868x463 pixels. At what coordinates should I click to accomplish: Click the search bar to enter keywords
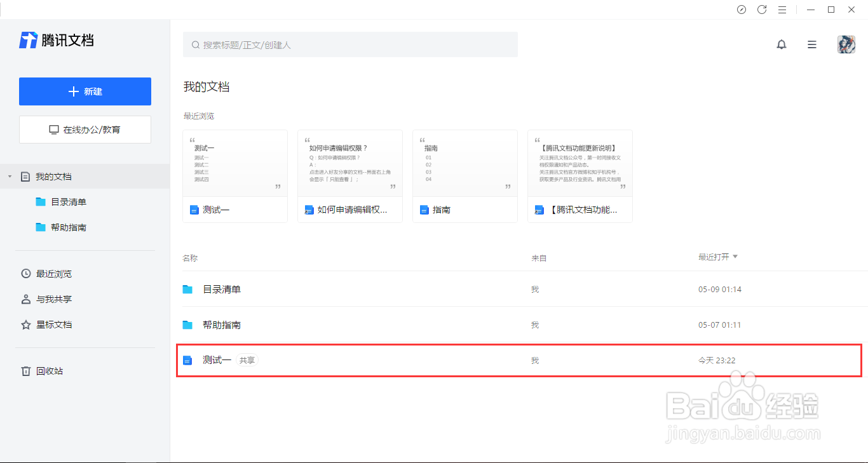pos(350,44)
